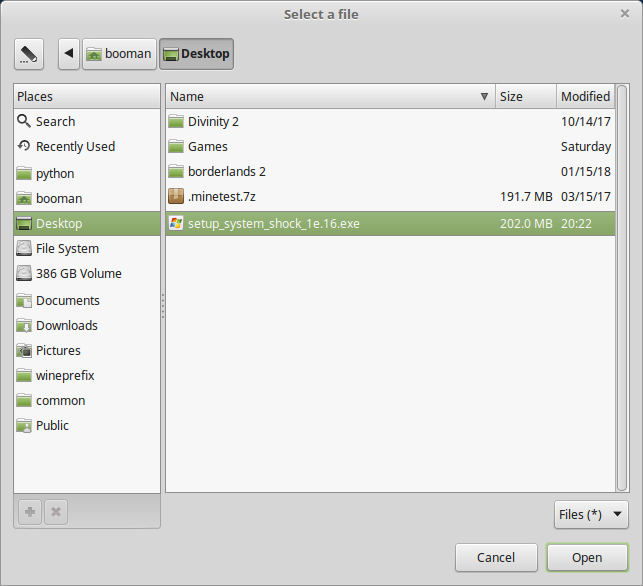Screen dimensions: 643x586
Task: Select wineprefix bookmark in Places
Action: (87, 376)
